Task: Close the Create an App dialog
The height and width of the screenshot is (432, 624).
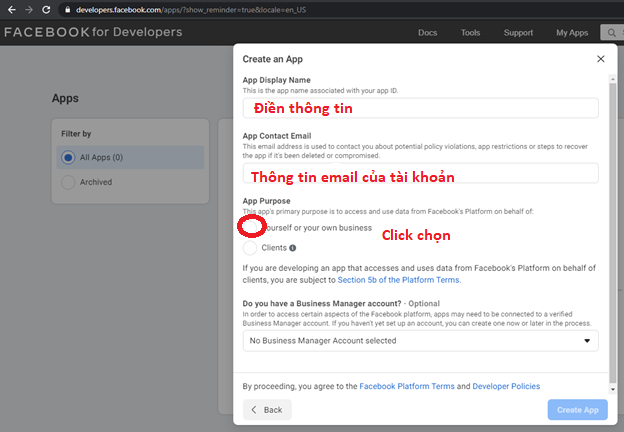Action: (601, 59)
